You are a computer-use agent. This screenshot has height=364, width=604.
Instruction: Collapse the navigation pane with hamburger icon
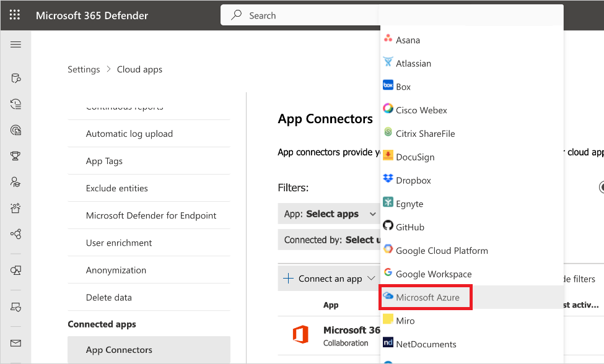15,44
